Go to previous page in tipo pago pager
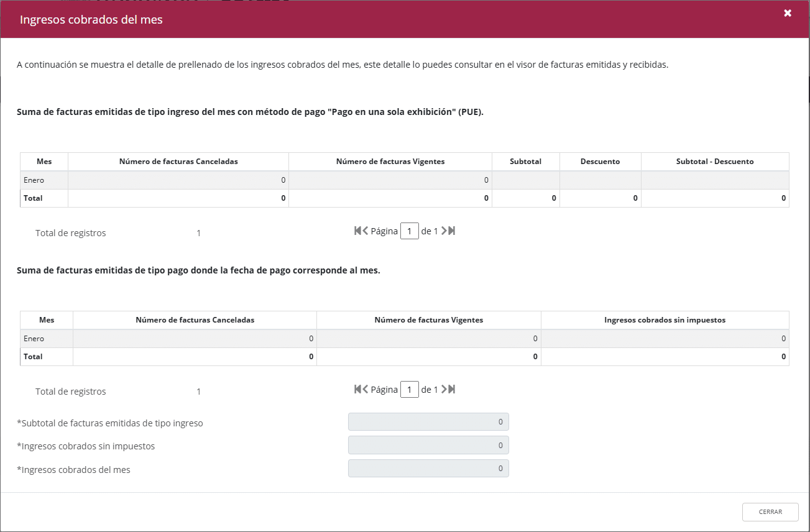This screenshot has width=810, height=532. [366, 389]
